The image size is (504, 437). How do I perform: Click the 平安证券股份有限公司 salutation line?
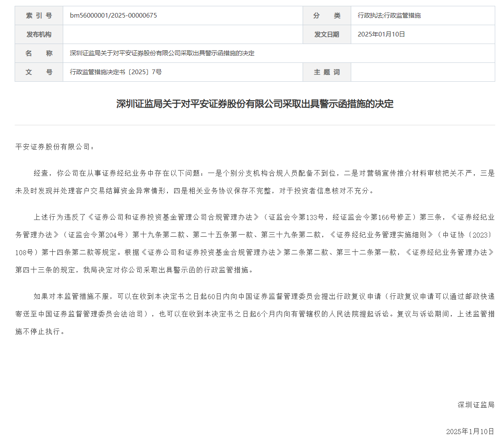tap(55, 147)
